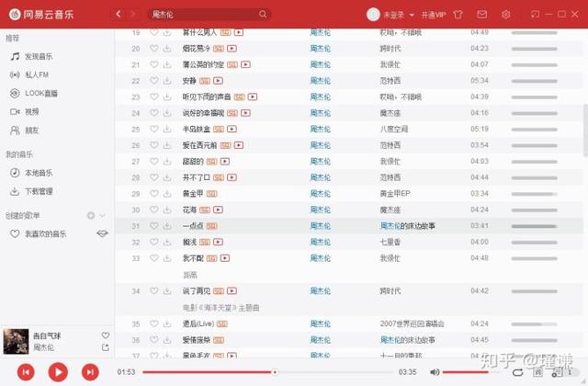Open 下载管理 in sidebar
The width and height of the screenshot is (588, 386).
click(x=31, y=191)
